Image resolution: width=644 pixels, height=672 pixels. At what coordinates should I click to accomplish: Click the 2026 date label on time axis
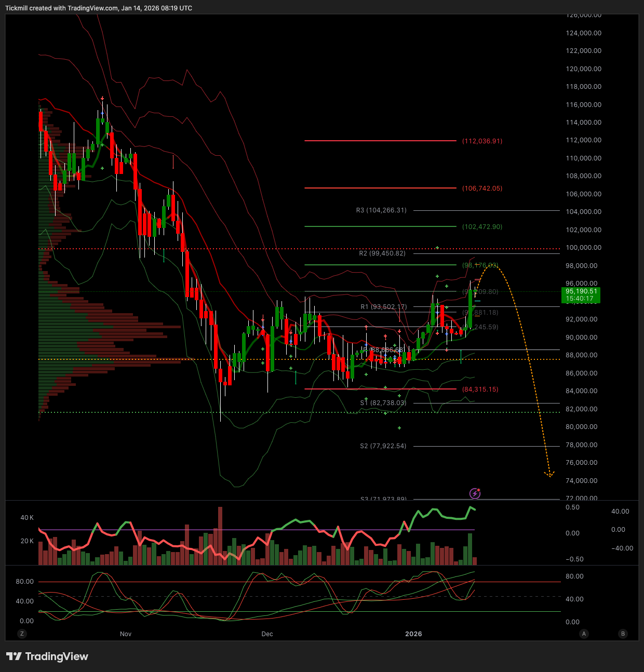click(413, 634)
